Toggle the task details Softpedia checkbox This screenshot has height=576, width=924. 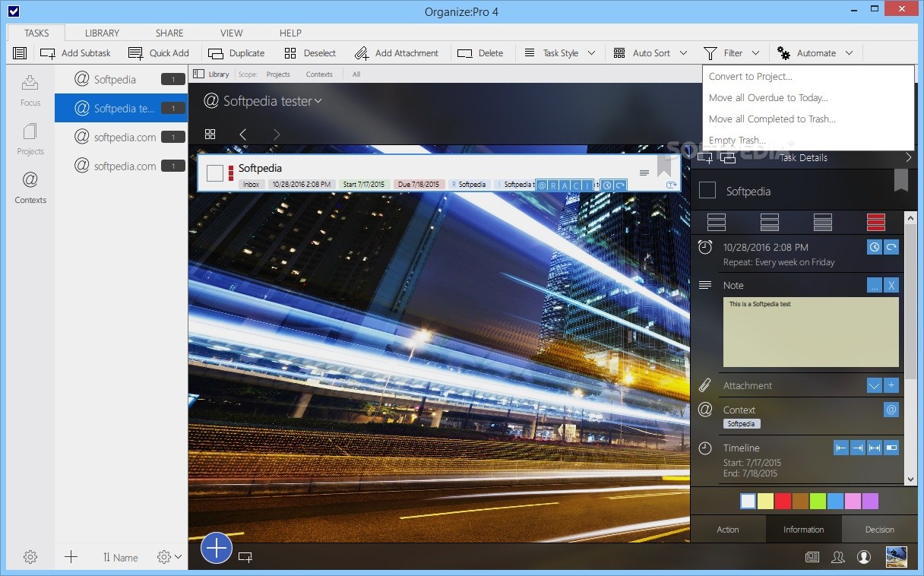pyautogui.click(x=707, y=191)
